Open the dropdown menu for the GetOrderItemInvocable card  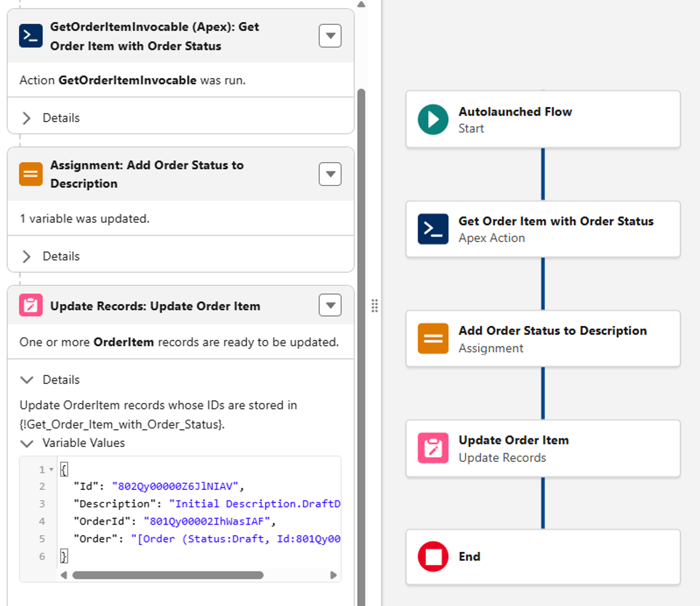tap(330, 36)
